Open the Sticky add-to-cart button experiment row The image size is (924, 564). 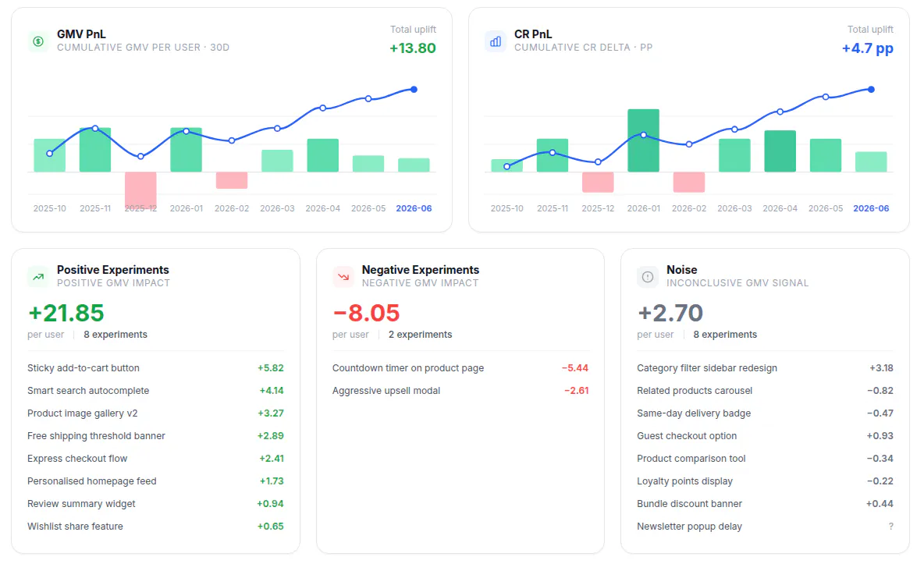155,367
